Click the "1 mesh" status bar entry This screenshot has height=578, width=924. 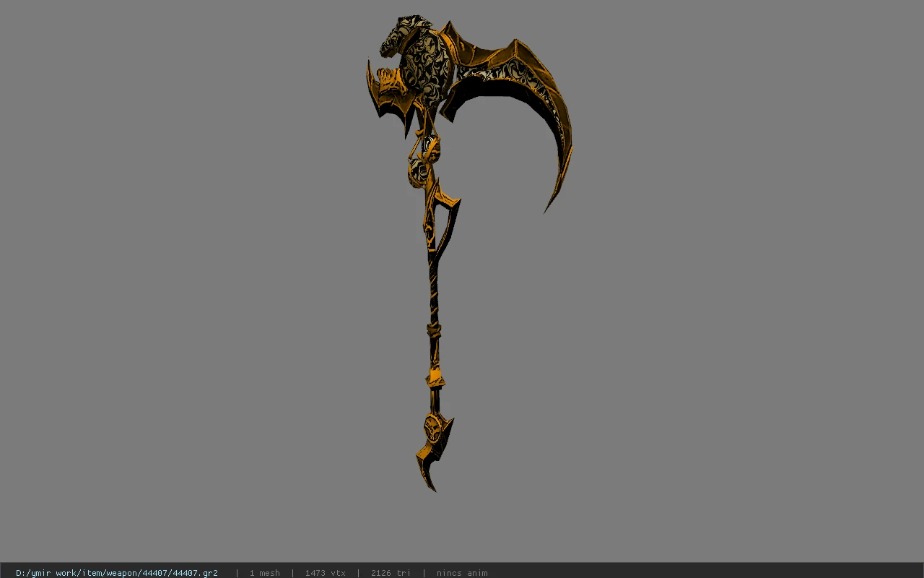click(264, 573)
